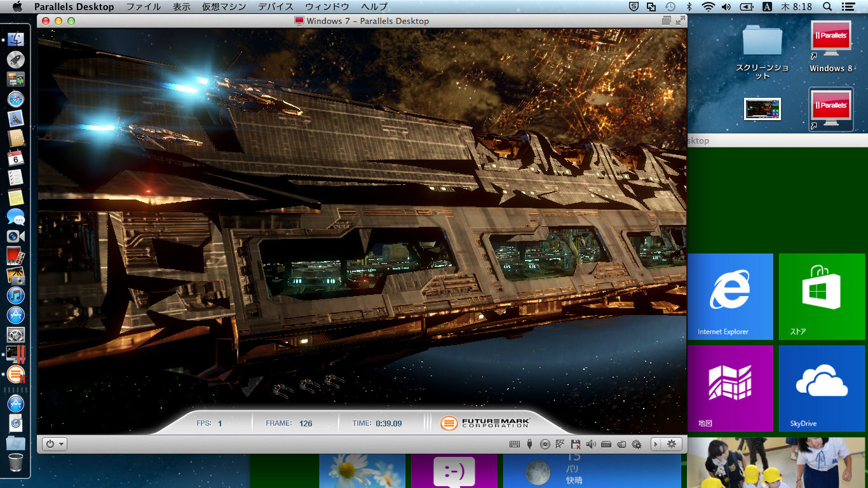Open FaceTime camera icon in Dock
This screenshot has width=868, height=488.
click(15, 236)
